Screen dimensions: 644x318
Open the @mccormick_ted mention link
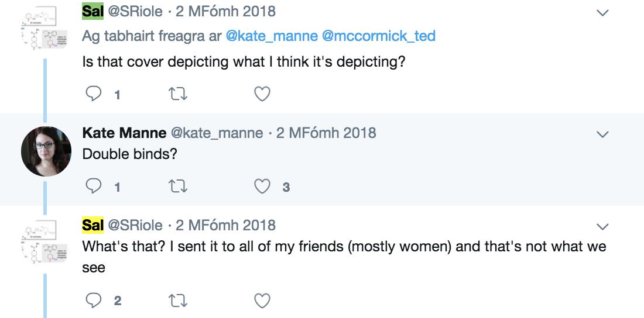click(x=379, y=36)
